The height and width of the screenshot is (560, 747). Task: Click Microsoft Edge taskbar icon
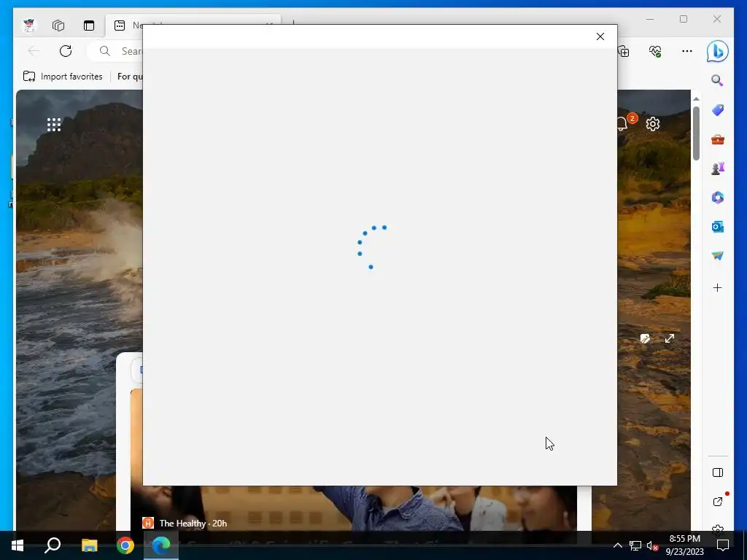(161, 545)
